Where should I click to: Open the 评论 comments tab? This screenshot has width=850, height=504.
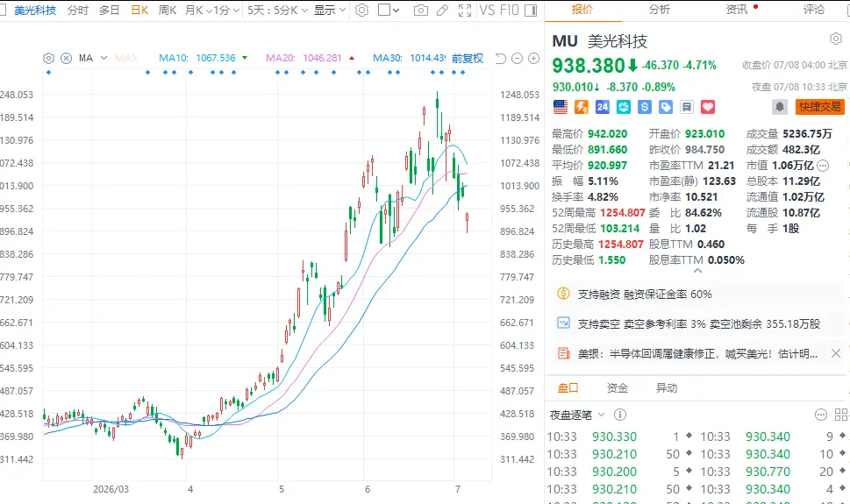tap(814, 10)
